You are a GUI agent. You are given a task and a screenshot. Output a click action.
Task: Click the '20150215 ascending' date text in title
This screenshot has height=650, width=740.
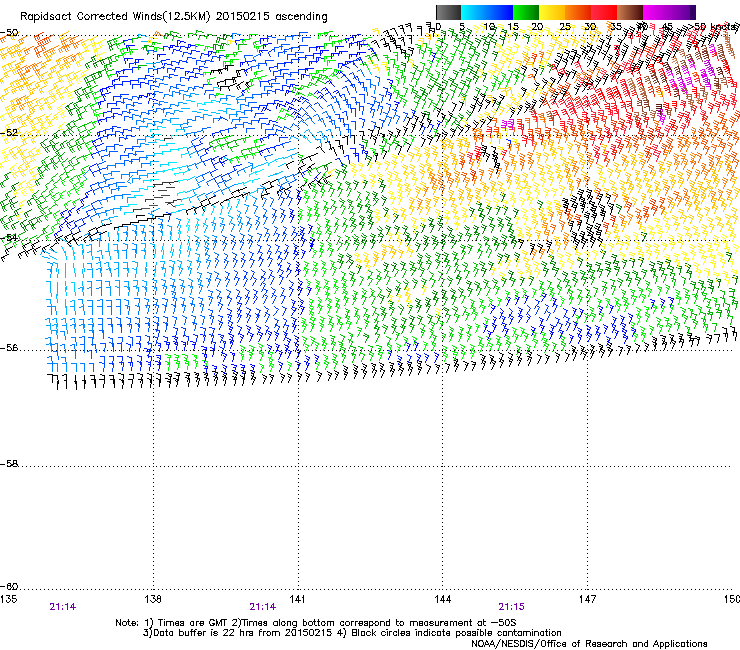pyautogui.click(x=271, y=17)
